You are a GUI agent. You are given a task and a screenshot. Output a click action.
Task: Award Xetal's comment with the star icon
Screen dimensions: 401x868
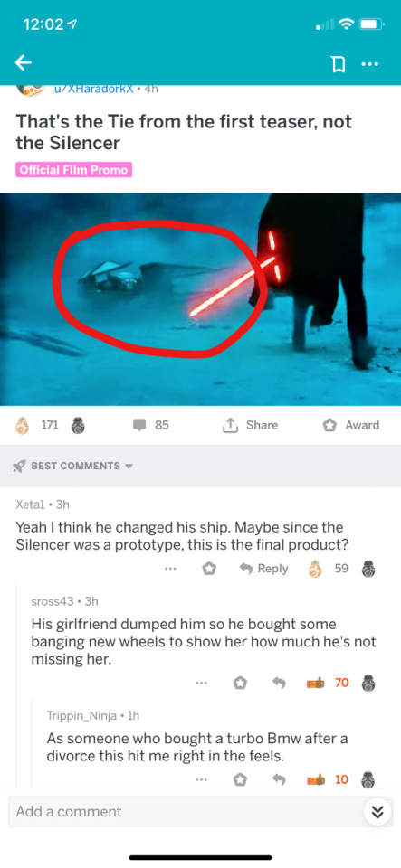209,569
